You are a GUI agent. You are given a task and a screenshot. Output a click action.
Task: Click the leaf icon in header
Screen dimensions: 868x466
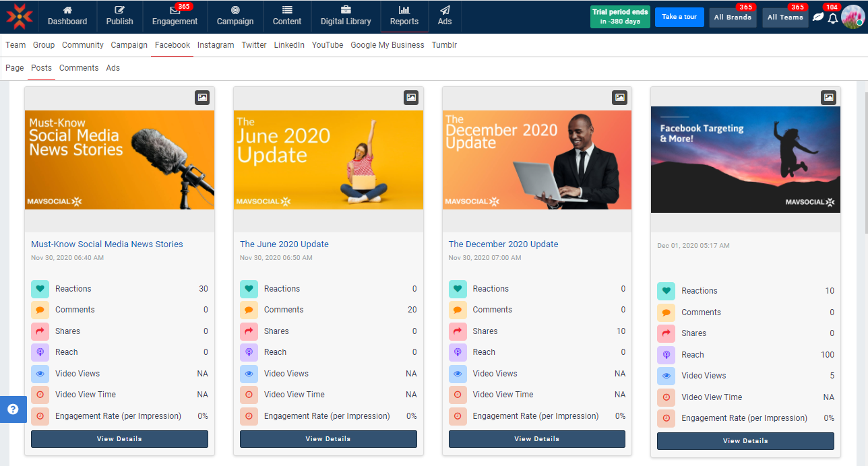click(x=818, y=18)
